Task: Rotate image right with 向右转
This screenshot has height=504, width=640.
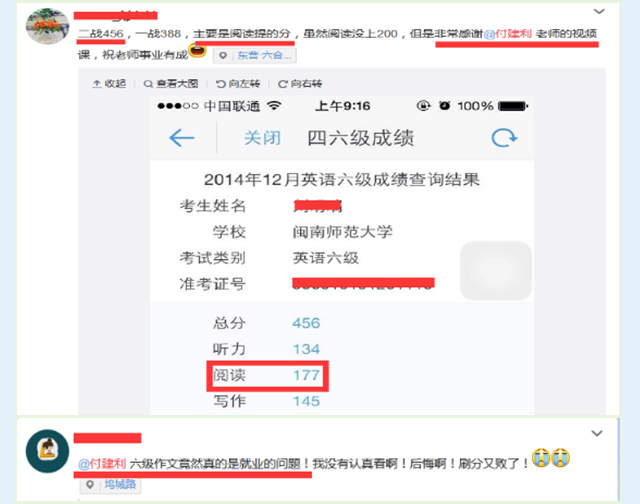Action: tap(300, 84)
